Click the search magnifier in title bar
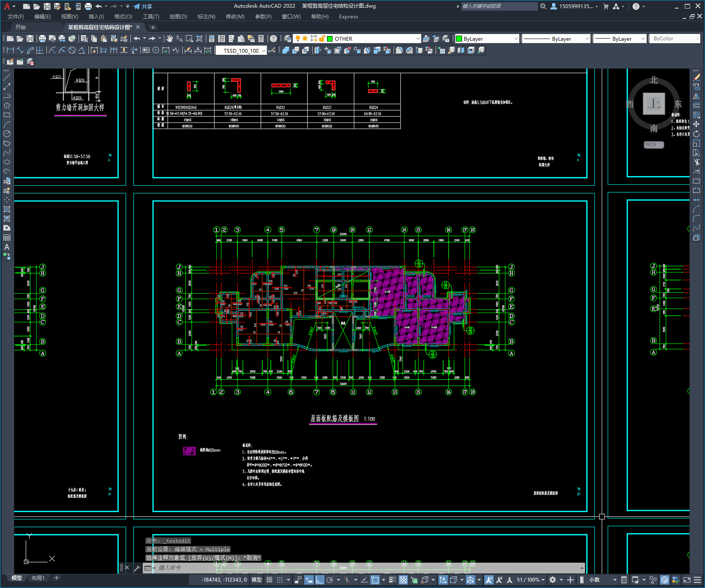 tap(543, 6)
